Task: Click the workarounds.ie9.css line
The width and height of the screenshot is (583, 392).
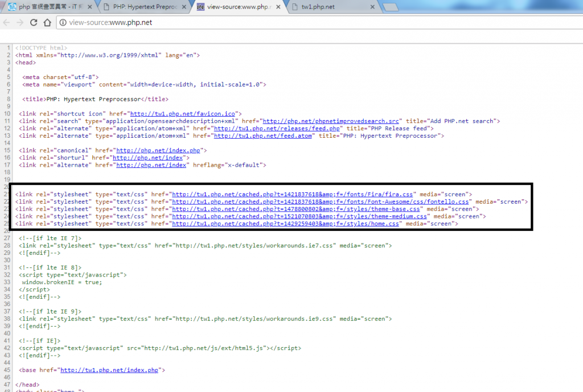Action: point(205,319)
